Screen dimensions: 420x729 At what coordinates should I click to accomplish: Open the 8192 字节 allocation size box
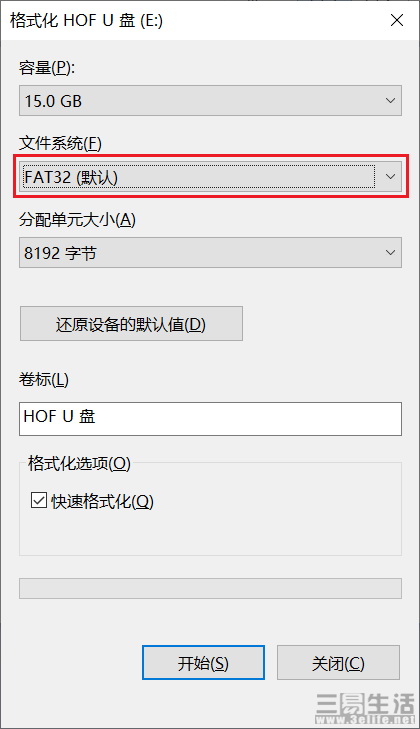[x=210, y=252]
